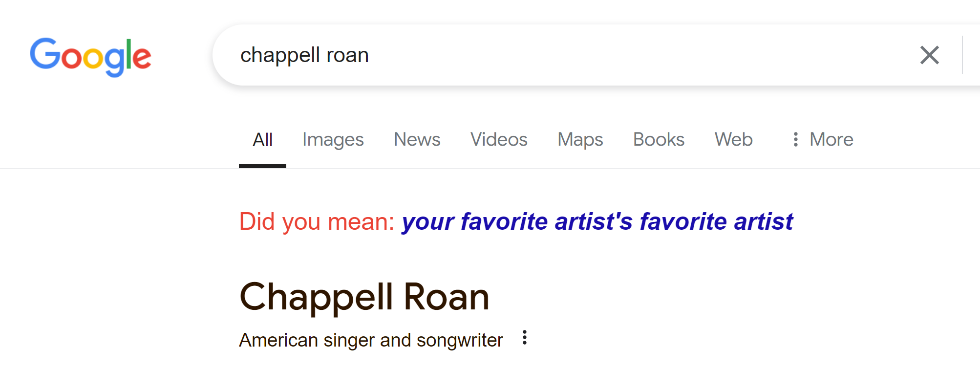Open the three-dot menu beside 'American singer and songwriter'
980x371 pixels.
(524, 338)
